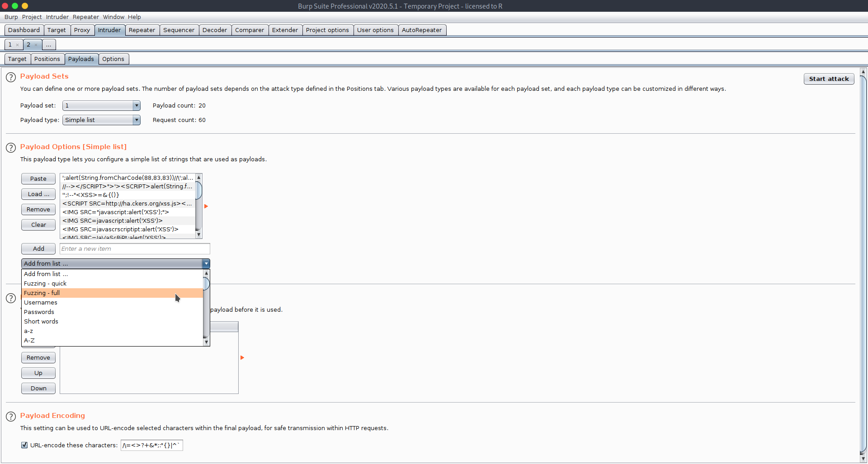Screen dimensions: 868x464
Task: Open the Help menu
Action: click(134, 17)
